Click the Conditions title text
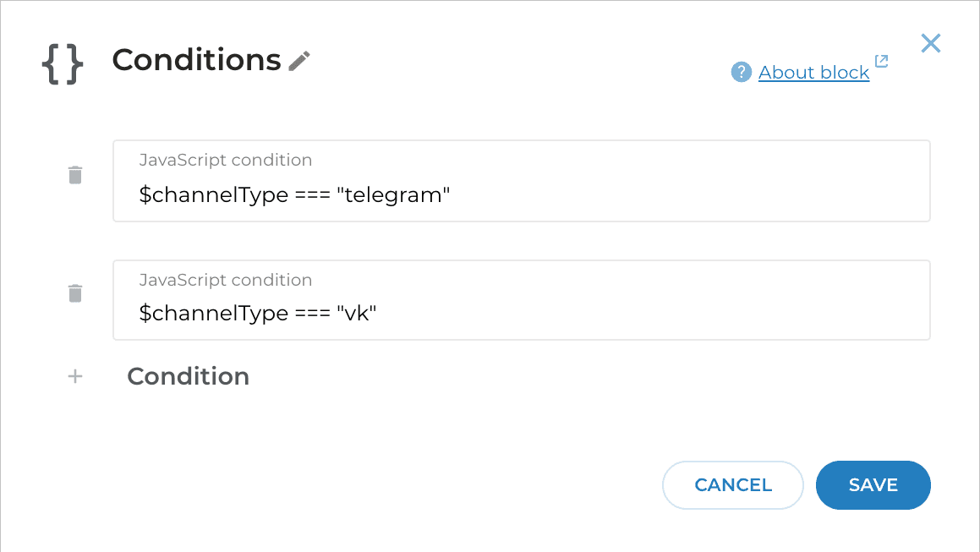Image resolution: width=980 pixels, height=552 pixels. tap(196, 60)
